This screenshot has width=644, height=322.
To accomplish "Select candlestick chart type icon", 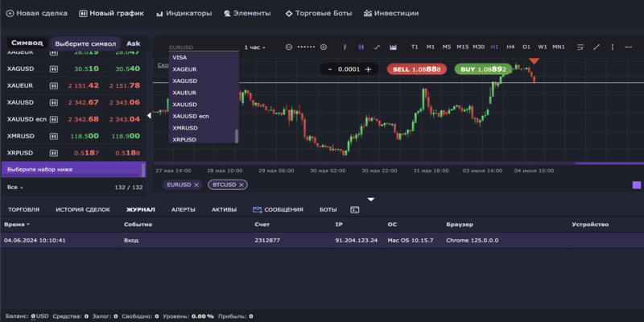I will coord(361,47).
